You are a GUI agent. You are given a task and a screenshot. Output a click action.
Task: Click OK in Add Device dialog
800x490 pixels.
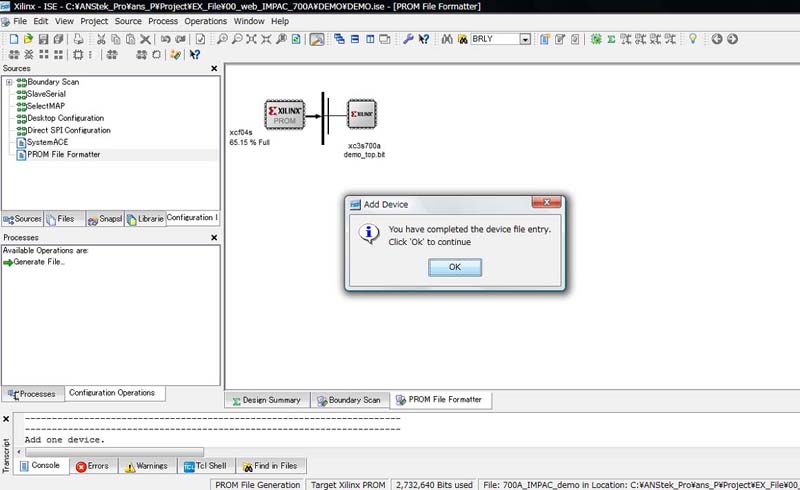[x=455, y=267]
